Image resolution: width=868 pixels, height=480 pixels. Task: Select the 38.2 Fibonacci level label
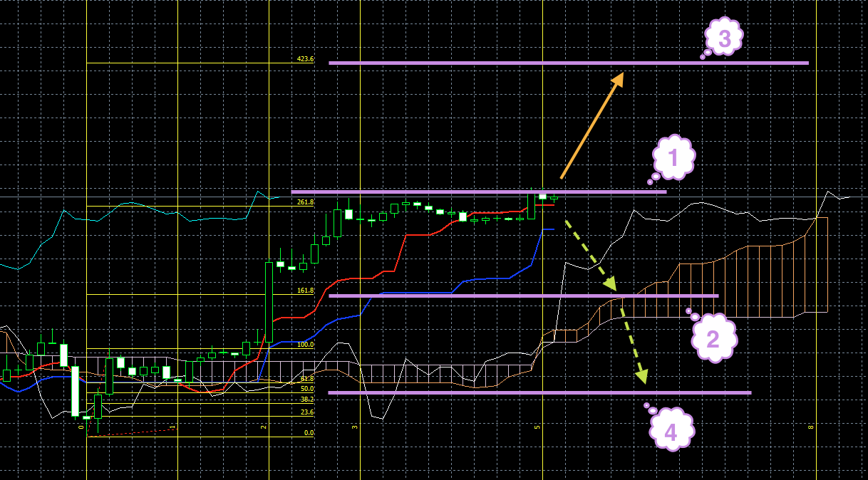[307, 400]
